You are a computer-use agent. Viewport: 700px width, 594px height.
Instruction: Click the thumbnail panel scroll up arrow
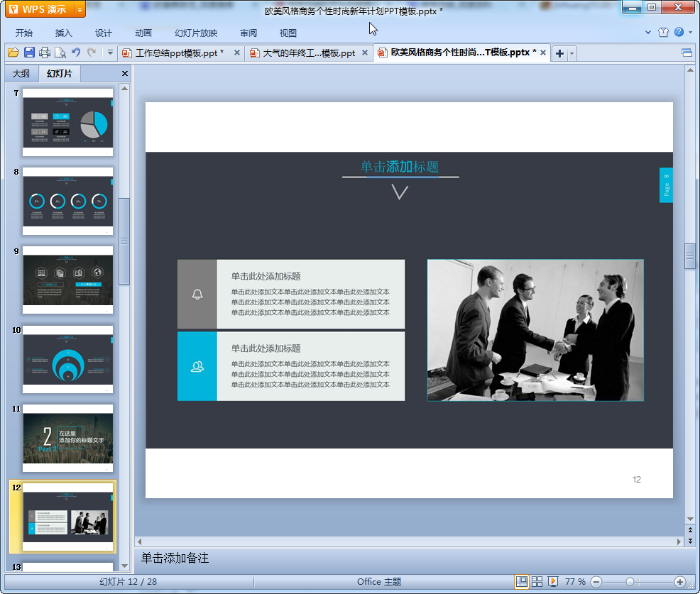tap(124, 89)
